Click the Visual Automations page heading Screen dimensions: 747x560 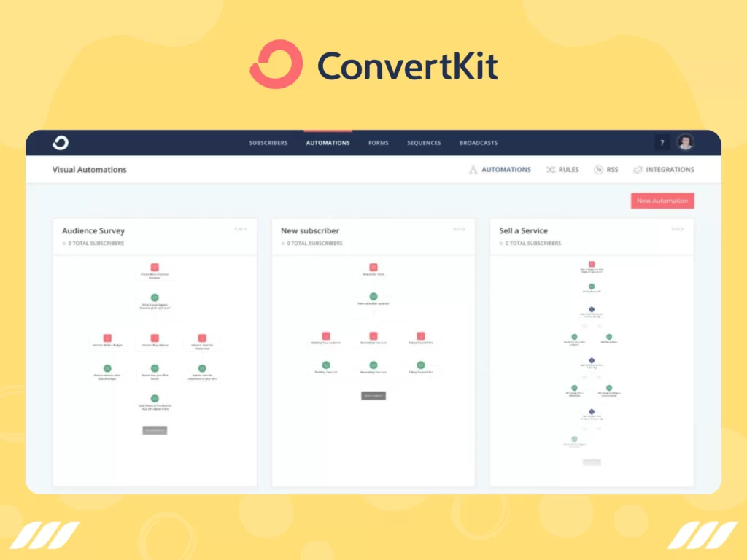pos(90,169)
